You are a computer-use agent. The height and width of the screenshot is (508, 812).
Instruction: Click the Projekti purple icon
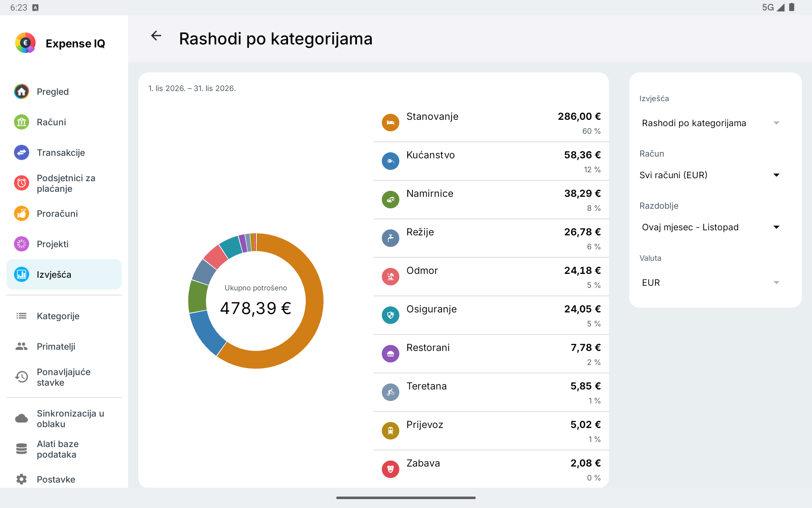tap(22, 244)
